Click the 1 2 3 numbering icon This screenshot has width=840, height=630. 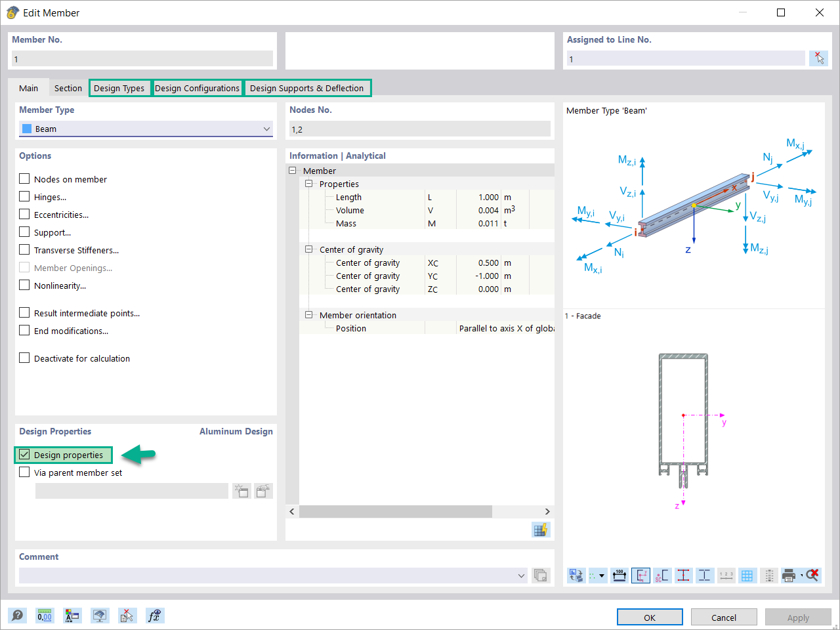coord(726,576)
